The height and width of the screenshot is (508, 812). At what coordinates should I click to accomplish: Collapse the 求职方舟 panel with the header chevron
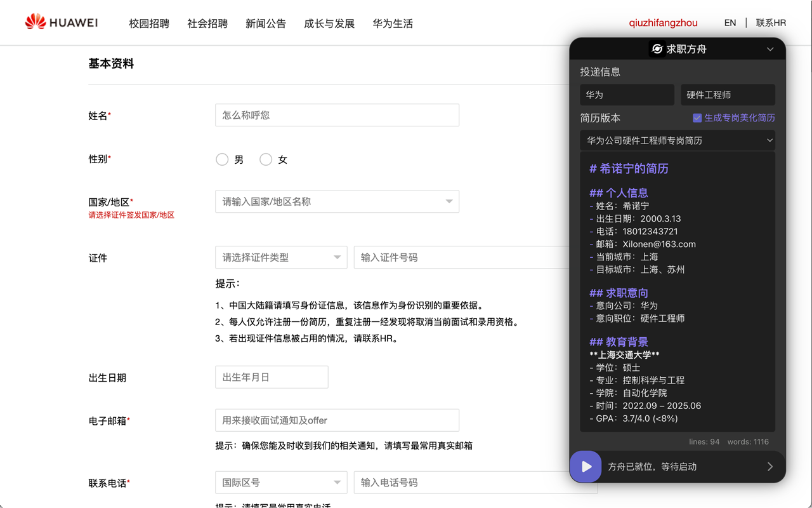(770, 49)
